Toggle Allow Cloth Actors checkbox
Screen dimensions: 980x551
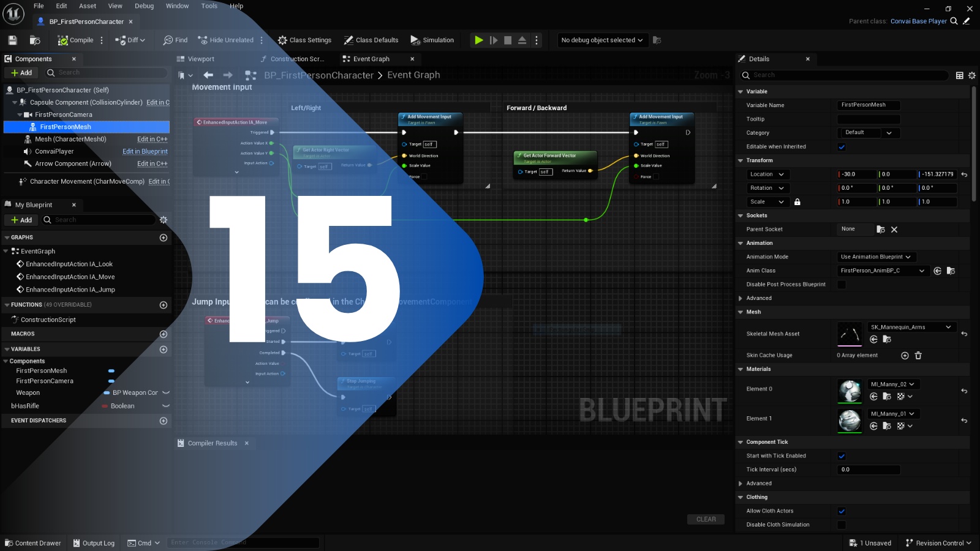tap(842, 511)
